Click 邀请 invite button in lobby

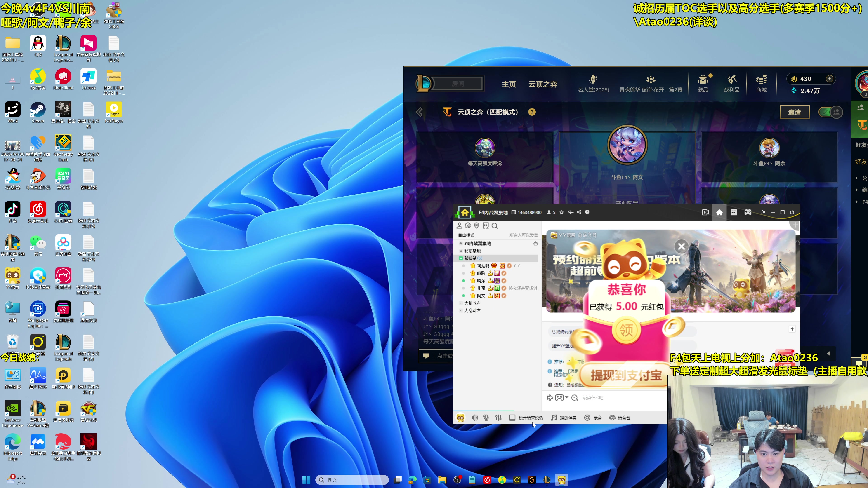coord(795,112)
